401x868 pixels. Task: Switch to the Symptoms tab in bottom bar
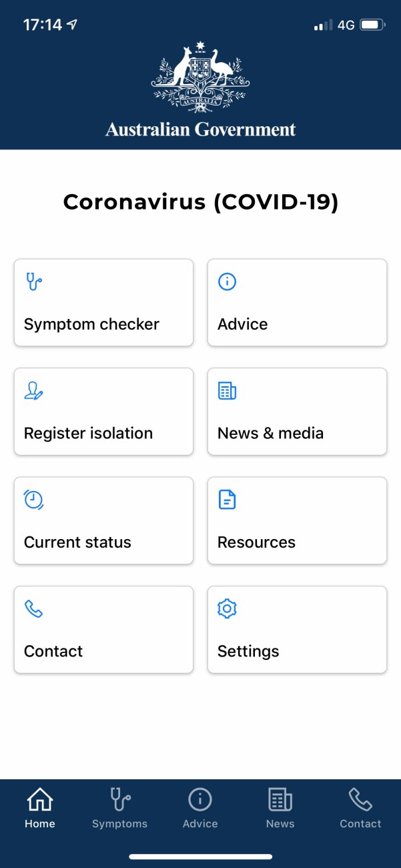coord(120,808)
